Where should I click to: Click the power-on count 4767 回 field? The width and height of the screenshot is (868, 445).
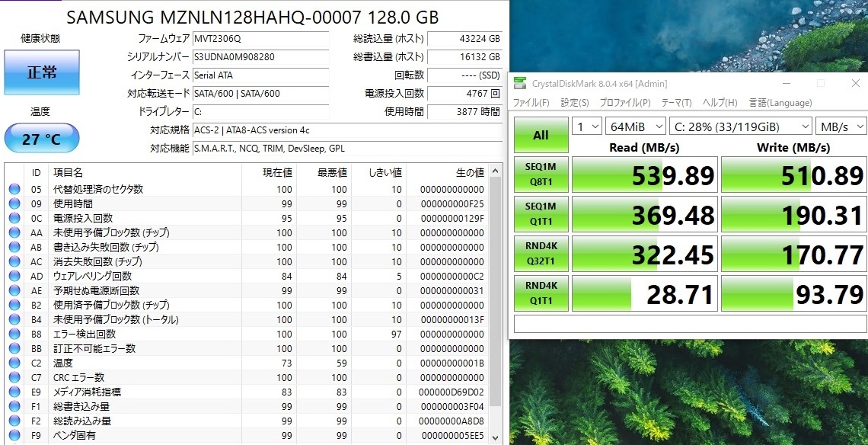click(x=465, y=94)
